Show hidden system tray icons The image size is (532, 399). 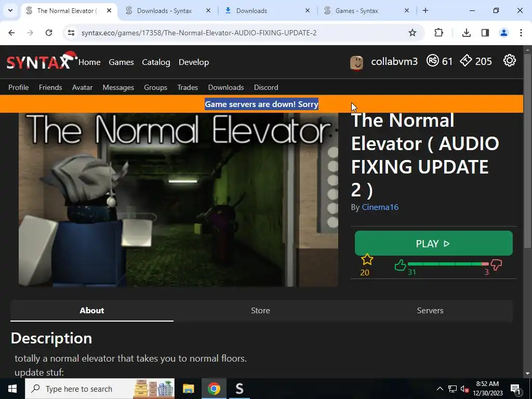(x=440, y=389)
